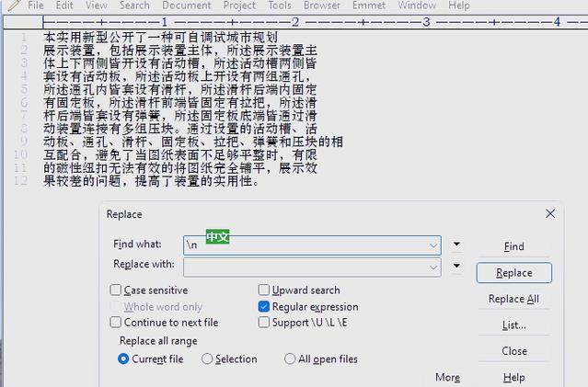Click the Find button
The width and height of the screenshot is (588, 387).
513,246
